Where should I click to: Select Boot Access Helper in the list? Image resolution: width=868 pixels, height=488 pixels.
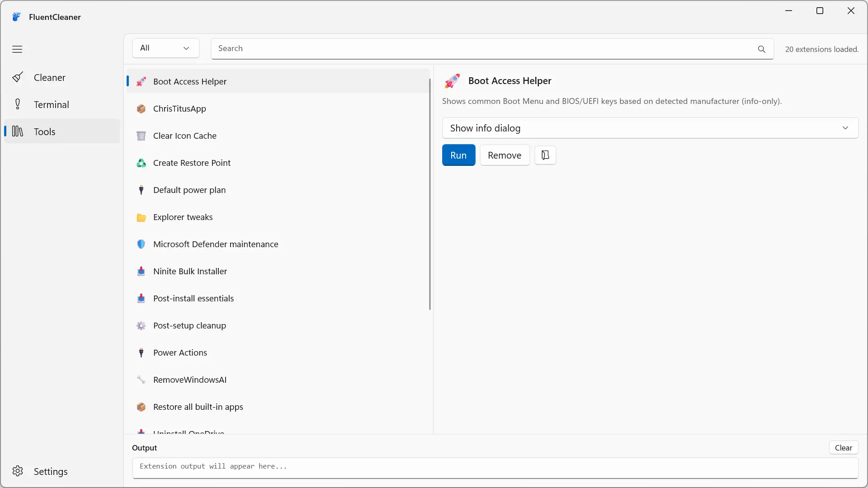(x=278, y=81)
